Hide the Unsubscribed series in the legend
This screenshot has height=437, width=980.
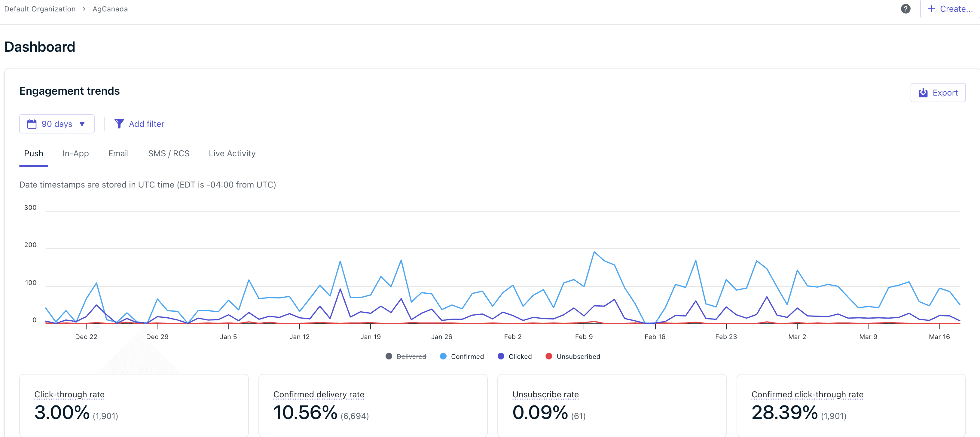coord(572,356)
